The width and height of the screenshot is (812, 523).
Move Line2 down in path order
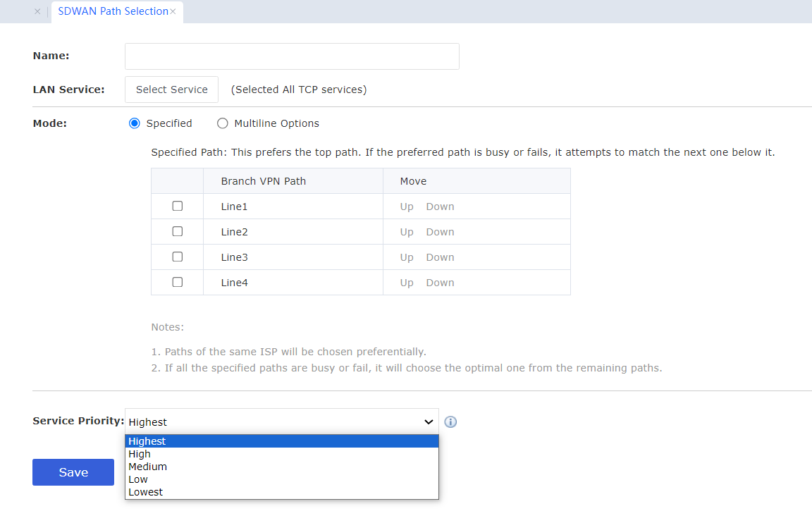click(440, 232)
